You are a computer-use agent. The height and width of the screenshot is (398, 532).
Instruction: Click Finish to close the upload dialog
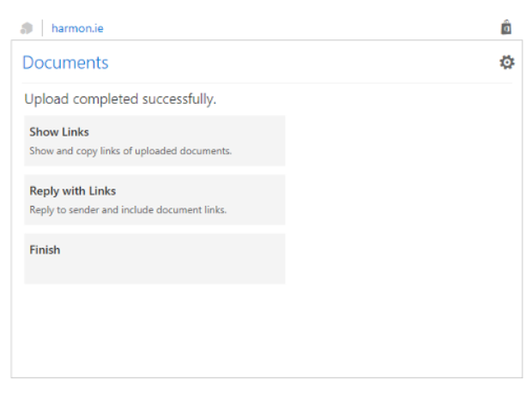point(154,258)
